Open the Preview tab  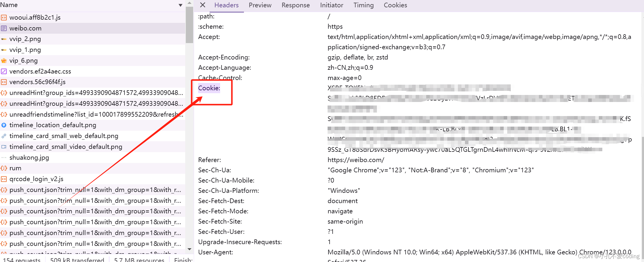pyautogui.click(x=260, y=5)
